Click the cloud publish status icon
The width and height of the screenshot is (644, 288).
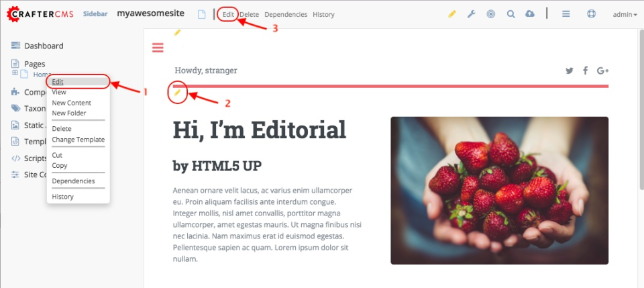(530, 14)
